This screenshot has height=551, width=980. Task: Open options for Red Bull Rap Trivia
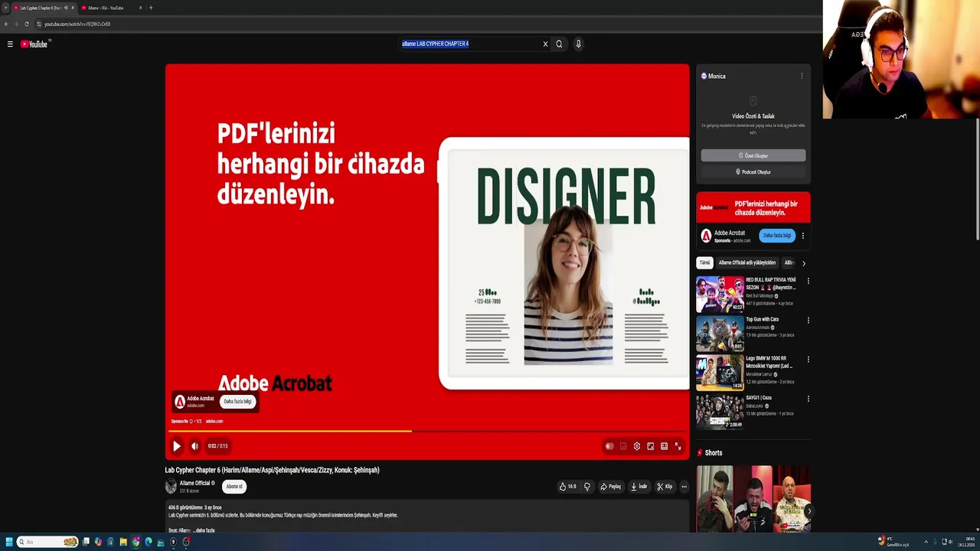coord(808,281)
